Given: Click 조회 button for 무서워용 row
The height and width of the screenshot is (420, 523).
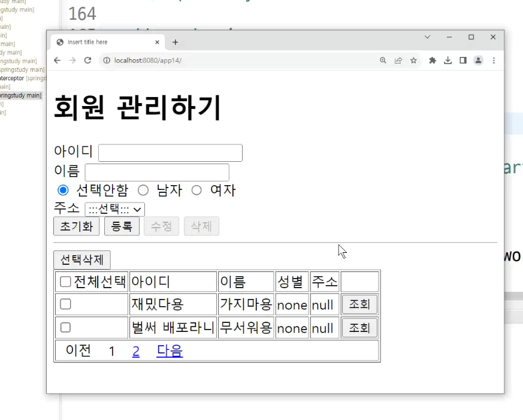Looking at the screenshot, I should click(359, 328).
